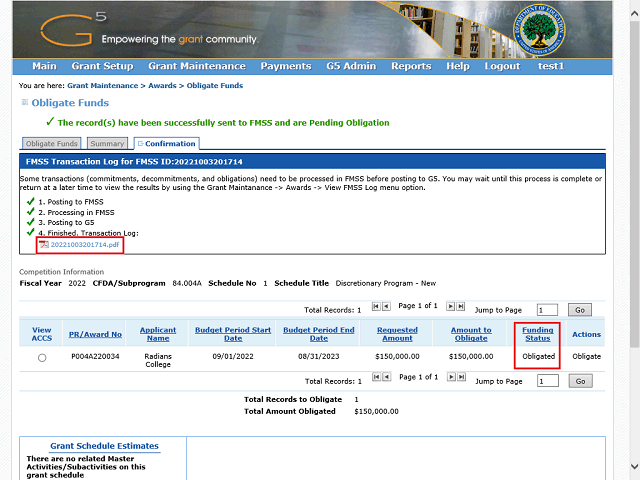Sort by Requested Amount column
Image resolution: width=640 pixels, height=480 pixels.
pyautogui.click(x=397, y=334)
